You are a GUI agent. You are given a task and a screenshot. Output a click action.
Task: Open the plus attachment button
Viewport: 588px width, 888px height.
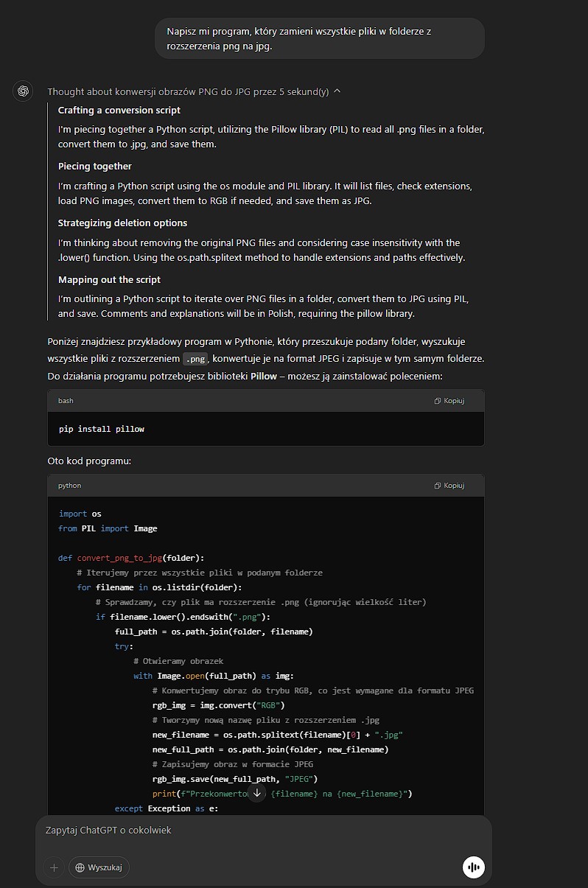(54, 867)
